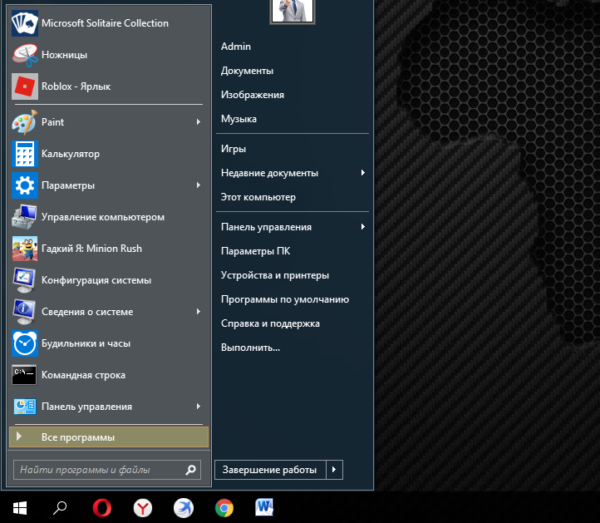600x523 pixels.
Task: Open Музыка from the Start menu
Action: (x=239, y=119)
